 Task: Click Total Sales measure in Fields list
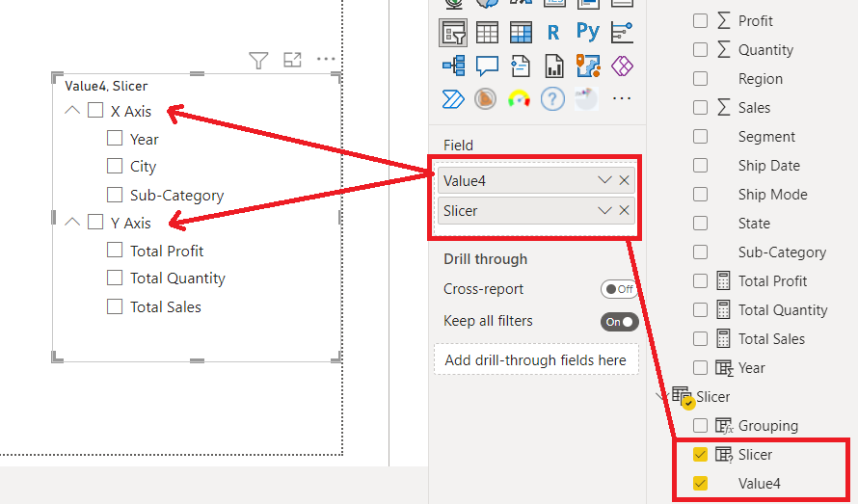coord(771,339)
